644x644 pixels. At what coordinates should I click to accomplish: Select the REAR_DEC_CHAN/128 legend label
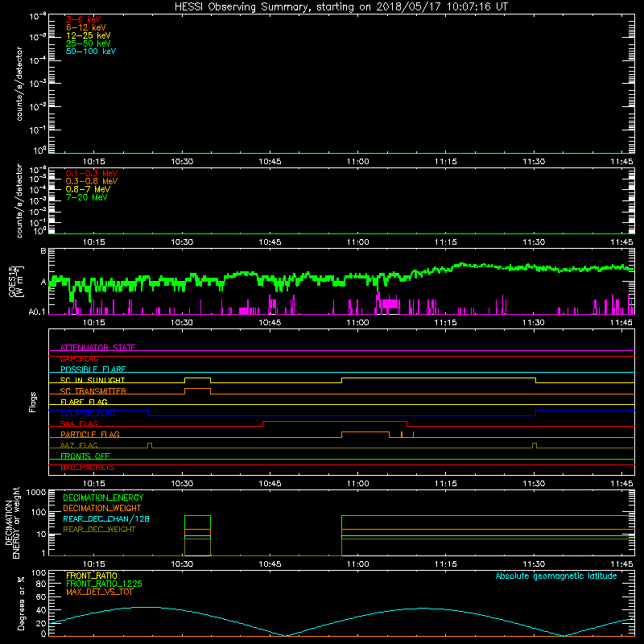[x=106, y=518]
